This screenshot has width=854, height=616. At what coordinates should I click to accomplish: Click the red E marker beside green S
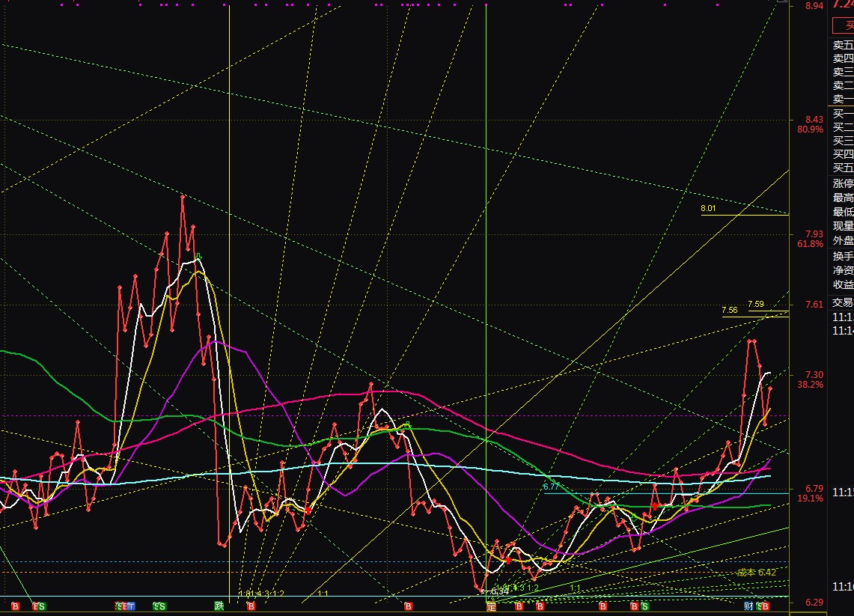pyautogui.click(x=35, y=606)
